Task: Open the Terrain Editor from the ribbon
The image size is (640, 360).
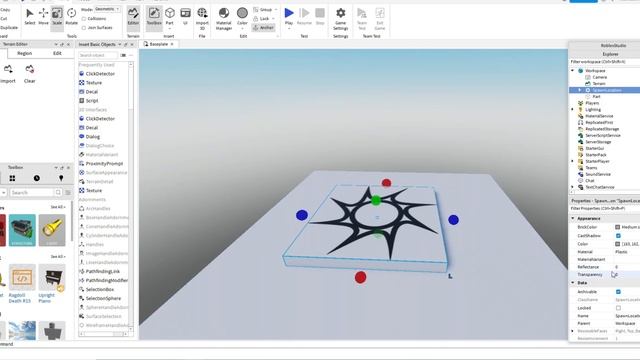Action: click(x=133, y=16)
